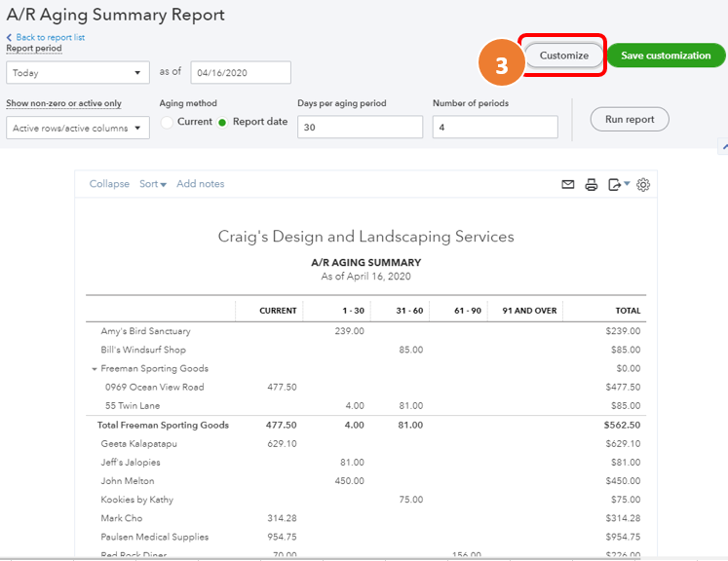
Task: Click the print report icon
Action: [x=592, y=184]
